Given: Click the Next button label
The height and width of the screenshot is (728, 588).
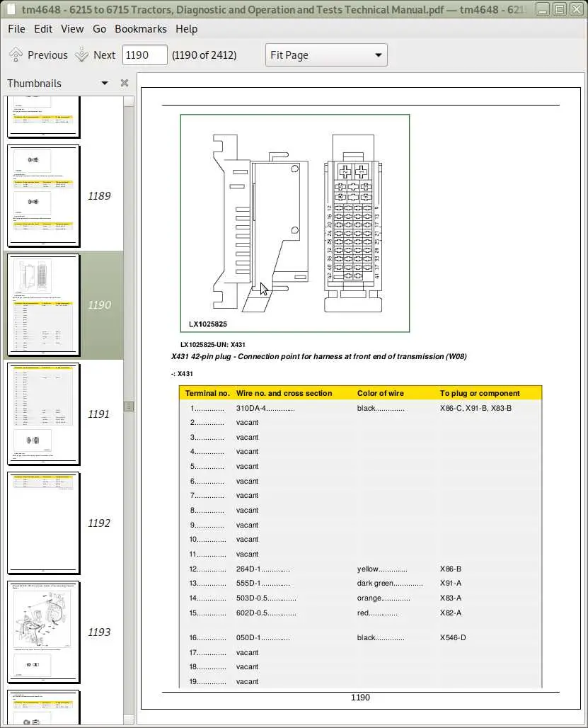Looking at the screenshot, I should [104, 55].
